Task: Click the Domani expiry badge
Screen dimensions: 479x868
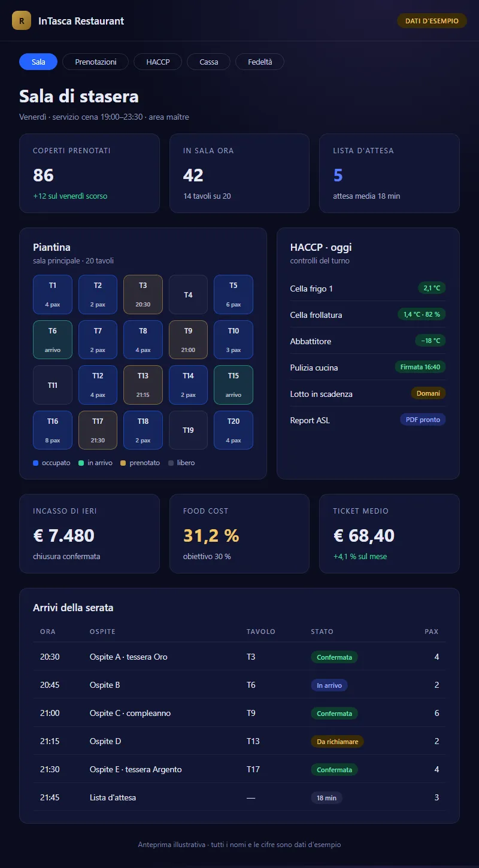Action: pos(428,394)
